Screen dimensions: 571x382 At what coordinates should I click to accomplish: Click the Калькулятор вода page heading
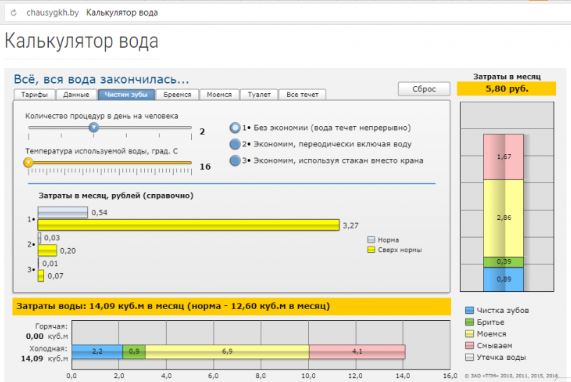click(x=82, y=41)
